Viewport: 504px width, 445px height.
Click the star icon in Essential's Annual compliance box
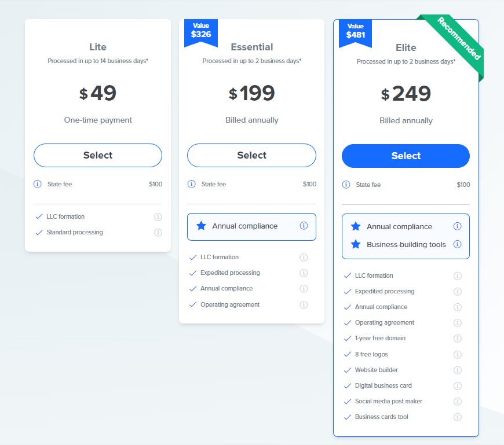coord(200,227)
